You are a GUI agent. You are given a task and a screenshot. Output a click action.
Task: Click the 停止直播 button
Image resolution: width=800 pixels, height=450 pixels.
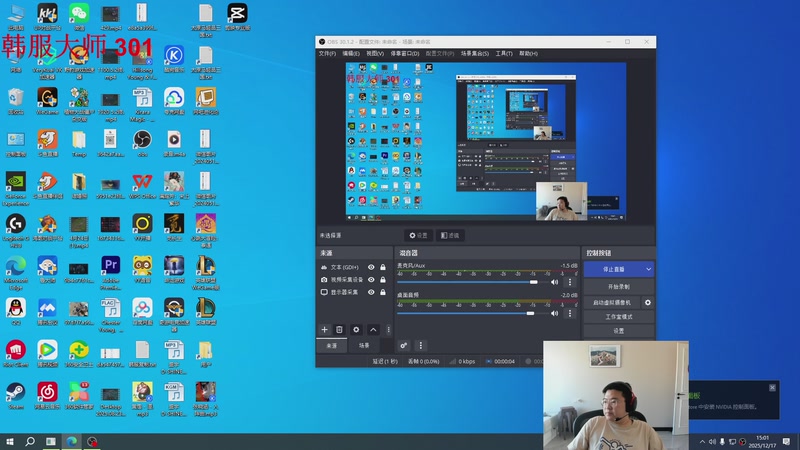pos(614,269)
